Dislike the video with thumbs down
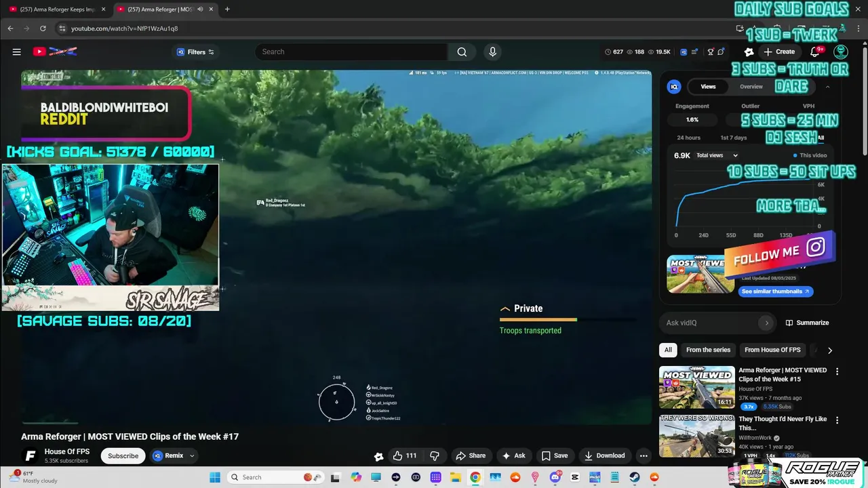This screenshot has height=488, width=868. click(435, 455)
